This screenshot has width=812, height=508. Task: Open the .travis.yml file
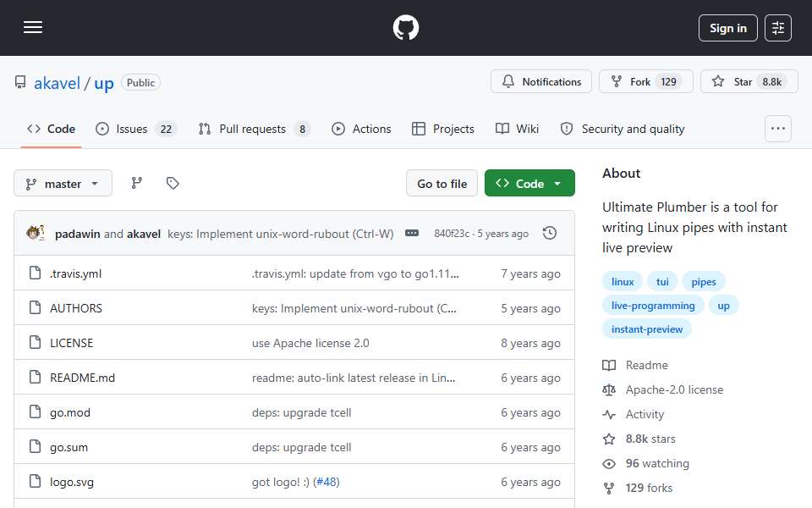[x=75, y=273]
